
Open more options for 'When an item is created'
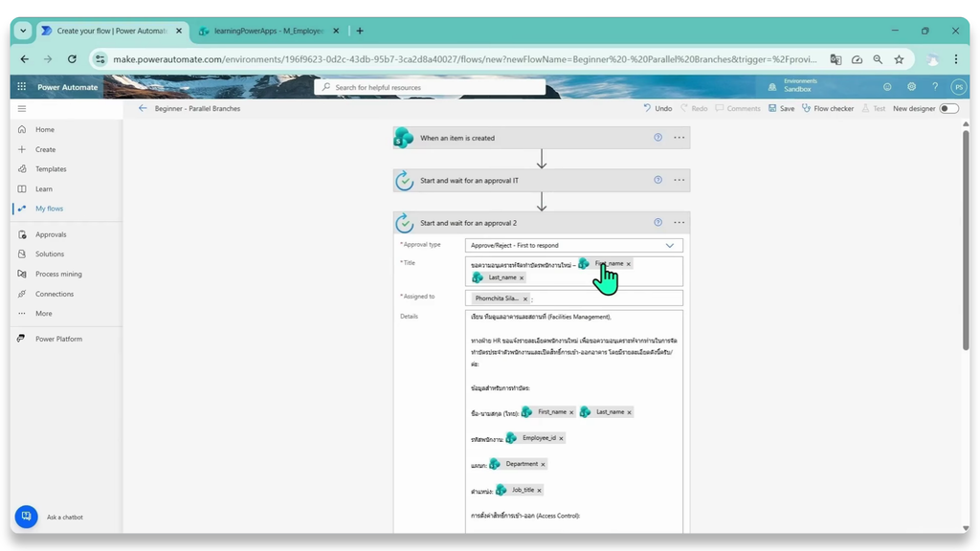(x=679, y=138)
